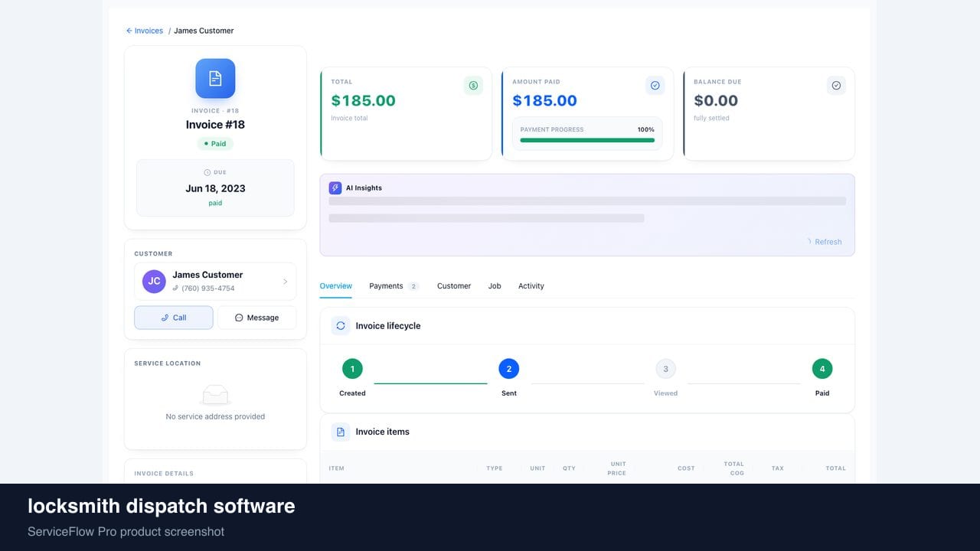Viewport: 980px width, 551px height.
Task: Click the James Customer breadcrumb text
Action: click(x=204, y=31)
